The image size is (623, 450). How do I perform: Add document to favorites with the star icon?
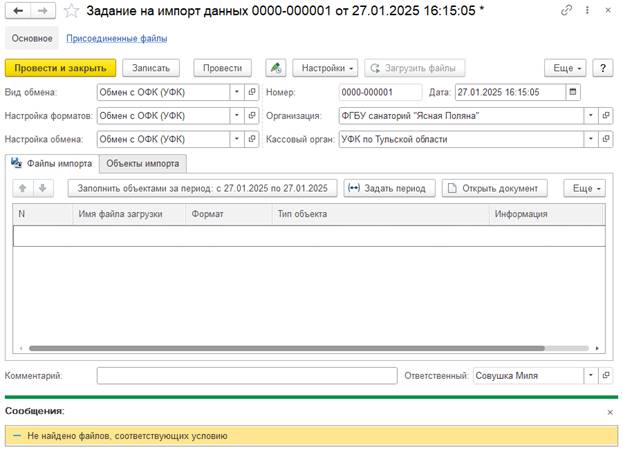click(x=71, y=11)
